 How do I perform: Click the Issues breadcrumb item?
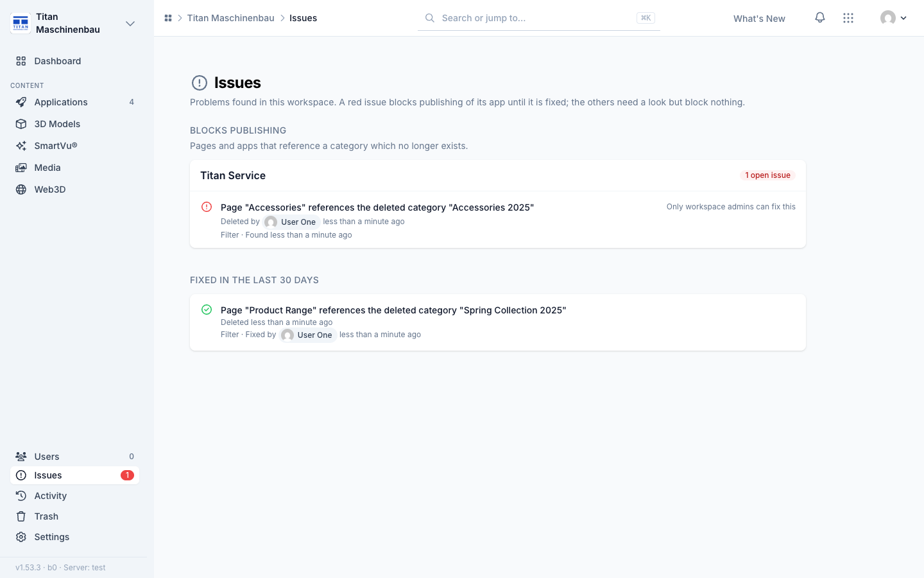[x=303, y=18]
